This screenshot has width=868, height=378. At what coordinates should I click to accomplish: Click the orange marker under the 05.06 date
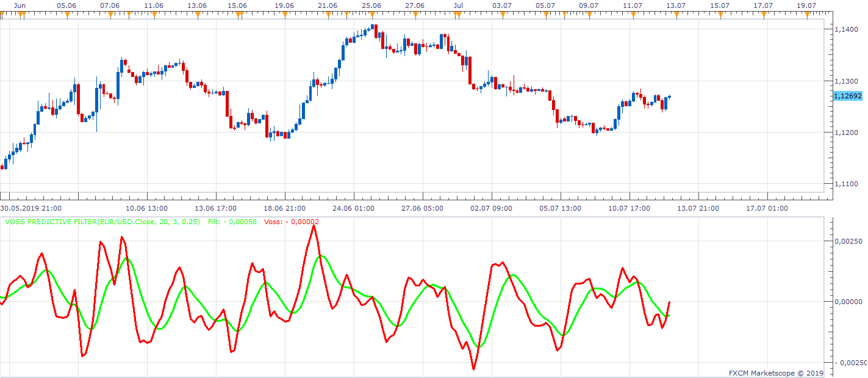[x=66, y=14]
